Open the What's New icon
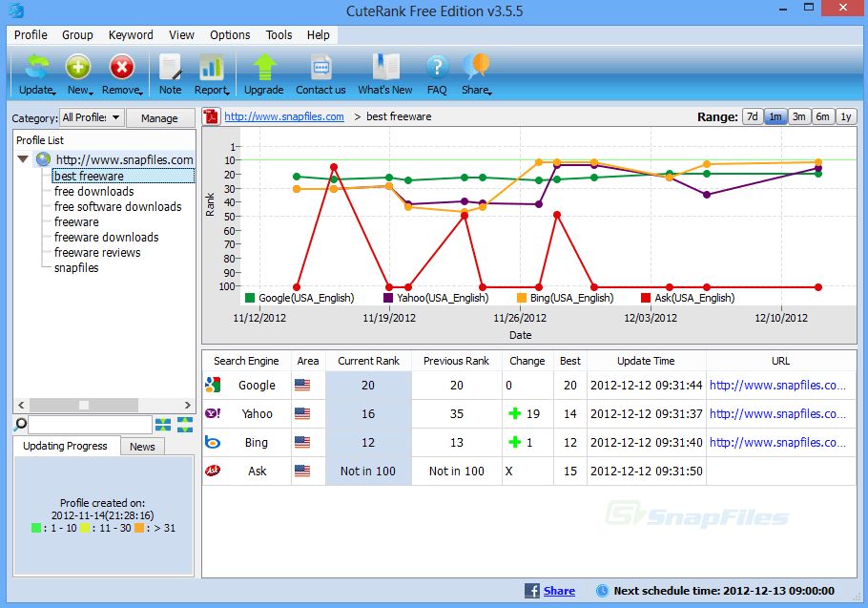Image resolution: width=868 pixels, height=608 pixels. 385,67
